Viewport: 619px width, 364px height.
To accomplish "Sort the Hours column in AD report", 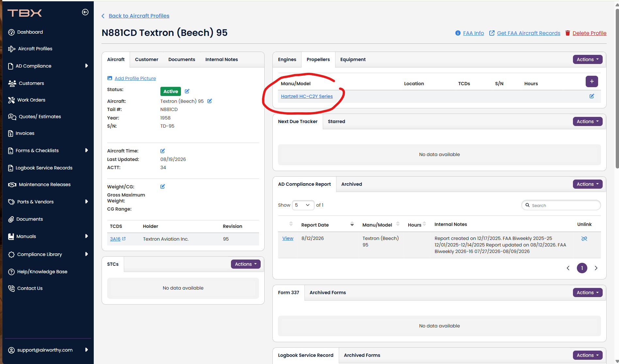I will pos(424,224).
